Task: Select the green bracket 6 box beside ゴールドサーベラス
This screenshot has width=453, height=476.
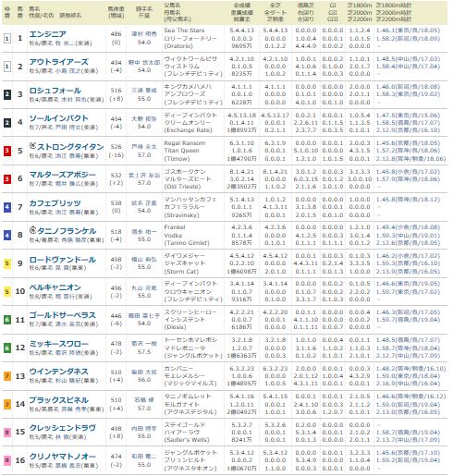Action: coord(6,320)
